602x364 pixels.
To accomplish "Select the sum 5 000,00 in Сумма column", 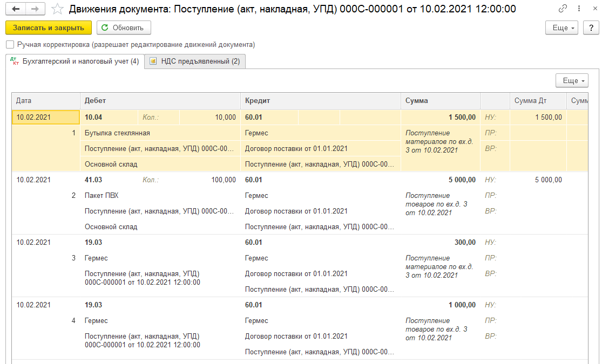I will pyautogui.click(x=441, y=180).
